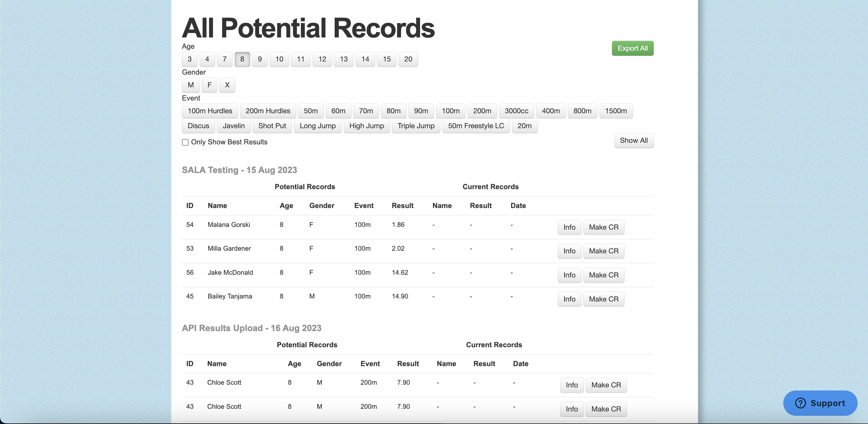This screenshot has height=424, width=868.
Task: Filter by gender X
Action: 227,85
